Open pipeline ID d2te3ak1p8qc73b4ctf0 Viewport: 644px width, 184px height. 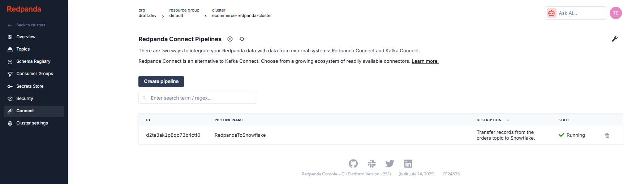173,135
